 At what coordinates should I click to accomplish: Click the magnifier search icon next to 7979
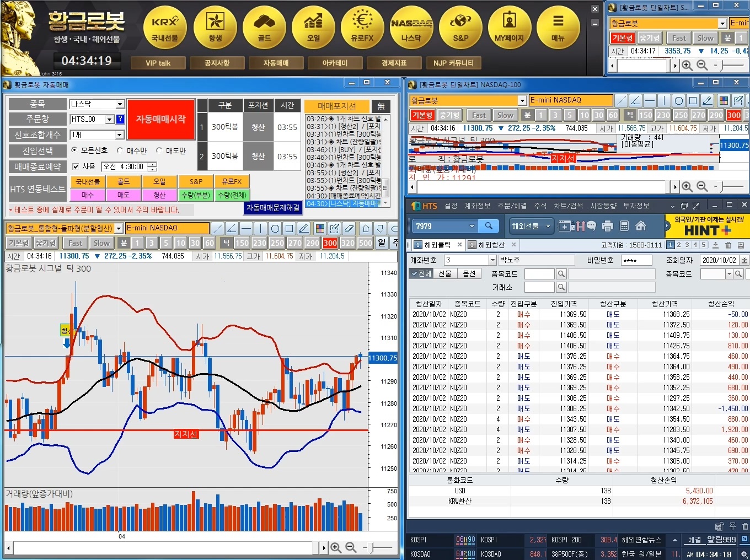489,226
